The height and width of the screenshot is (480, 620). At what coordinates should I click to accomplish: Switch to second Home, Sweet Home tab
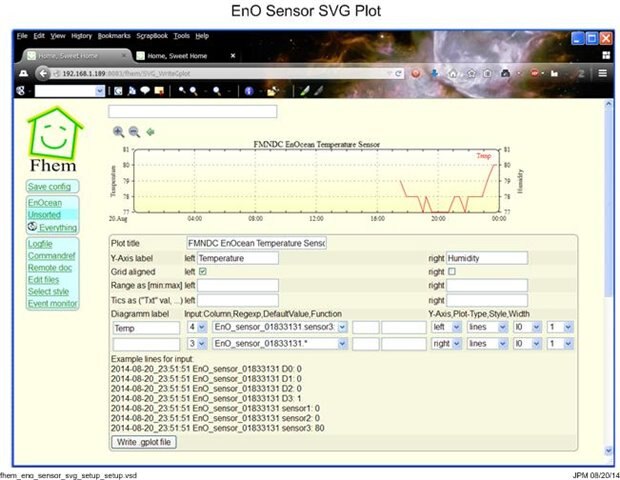tap(184, 56)
